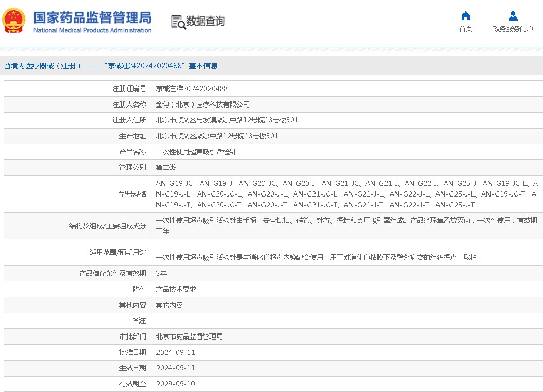Image resolution: width=543 pixels, height=392 pixels.
Task: Open the 数据查询 heading link
Action: coord(206,21)
